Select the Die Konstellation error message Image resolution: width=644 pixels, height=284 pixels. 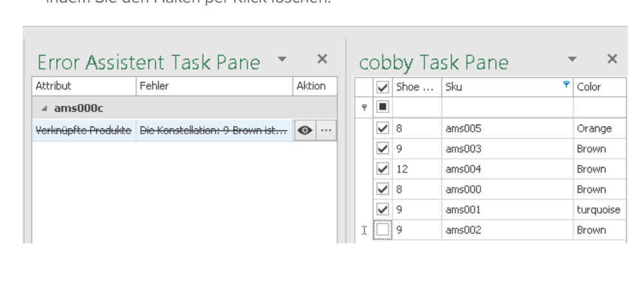coord(215,130)
